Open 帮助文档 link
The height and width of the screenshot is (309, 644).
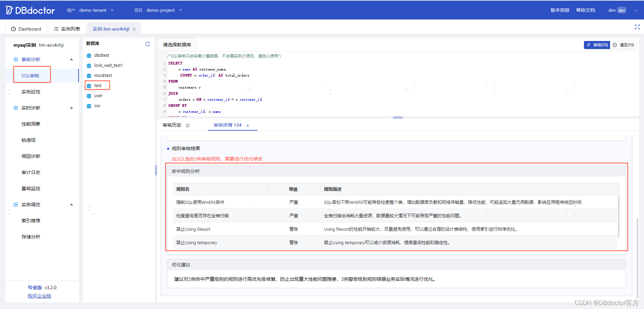(586, 10)
